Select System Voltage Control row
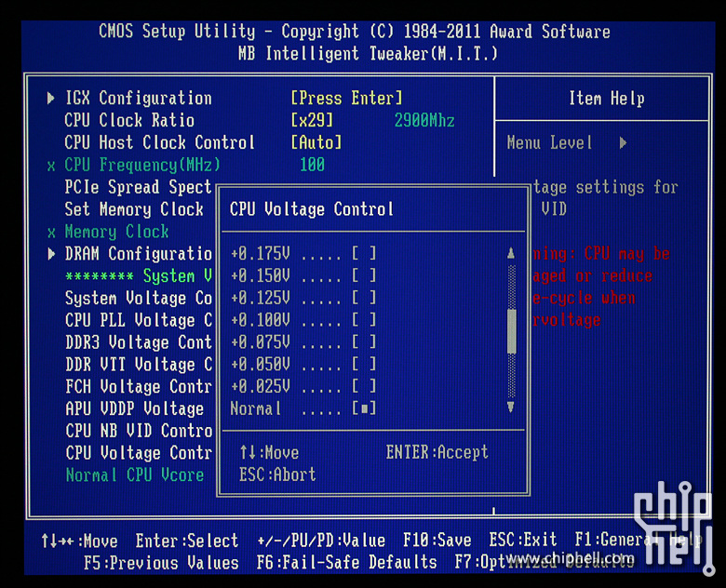The width and height of the screenshot is (726, 588). [x=139, y=298]
